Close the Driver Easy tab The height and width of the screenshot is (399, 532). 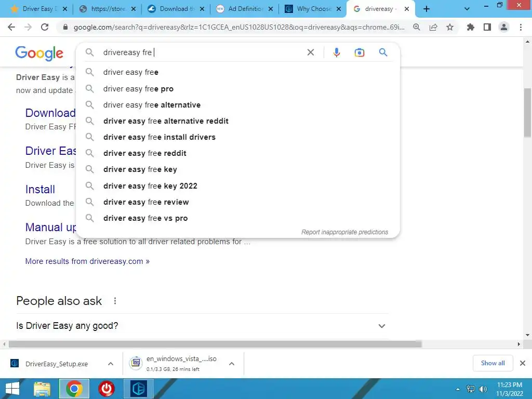click(x=65, y=9)
